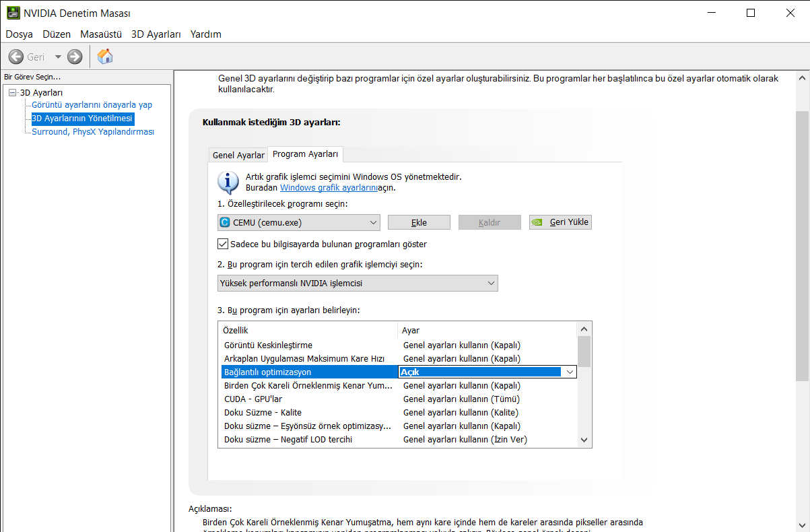This screenshot has height=532, width=810.
Task: Maximize the NVIDIA Denetim Masası window
Action: pyautogui.click(x=751, y=13)
